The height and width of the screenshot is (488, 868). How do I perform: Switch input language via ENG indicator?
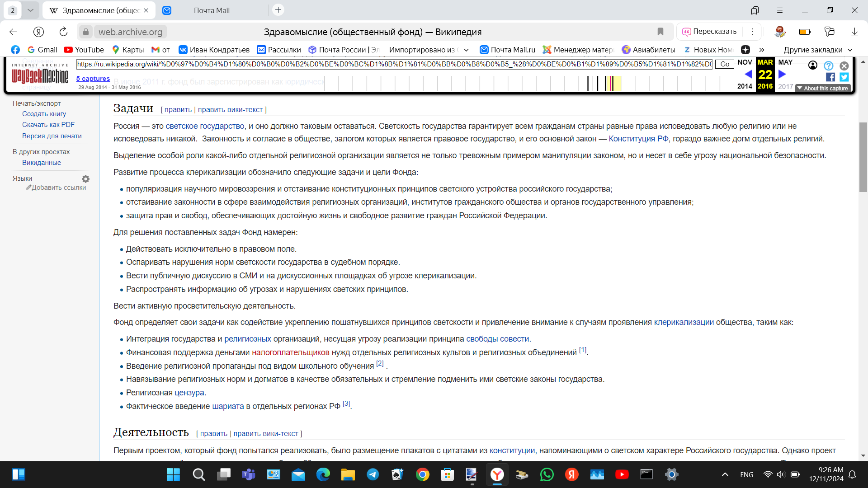747,474
